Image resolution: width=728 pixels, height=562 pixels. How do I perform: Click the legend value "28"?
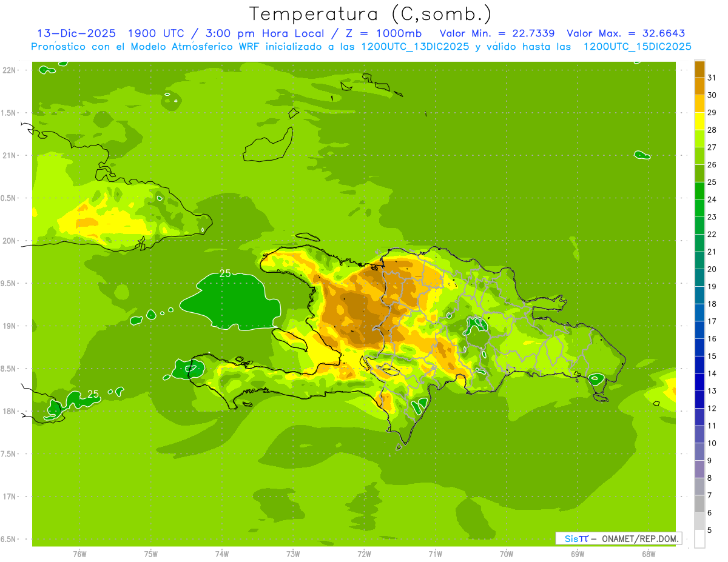tap(712, 129)
